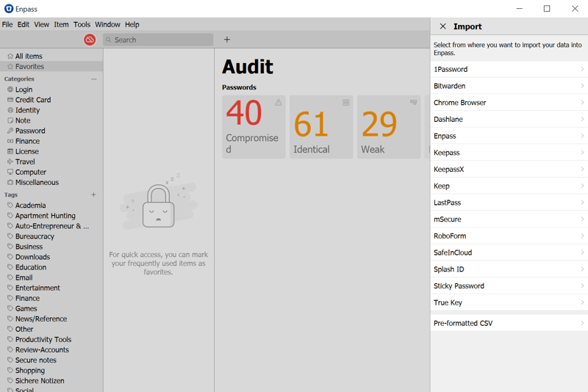
Task: Choose Splash ID as import source
Action: pos(509,269)
